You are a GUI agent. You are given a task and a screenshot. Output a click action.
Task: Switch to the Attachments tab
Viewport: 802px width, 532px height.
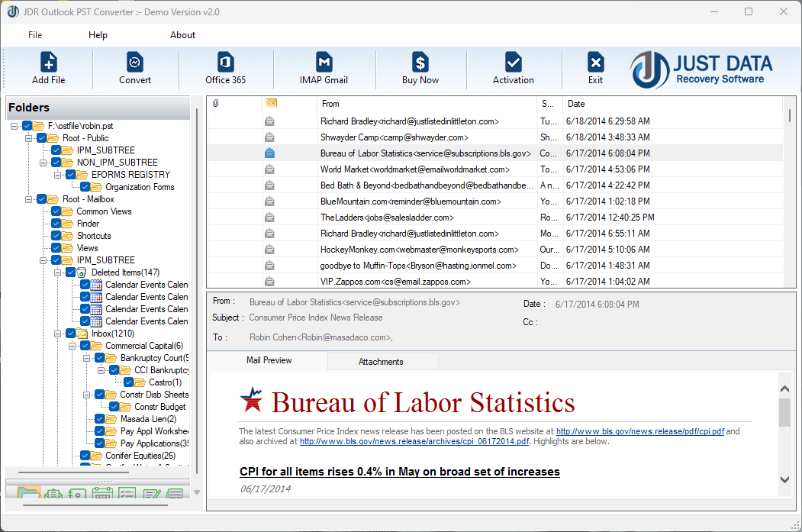point(382,361)
